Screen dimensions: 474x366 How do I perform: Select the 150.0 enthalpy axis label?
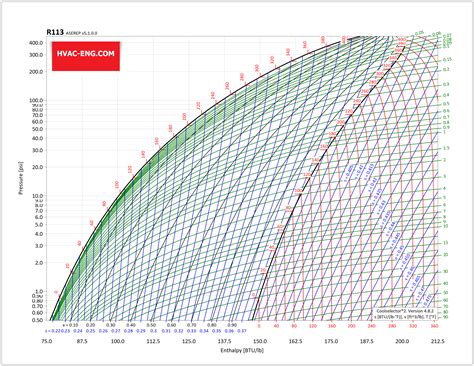[260, 341]
